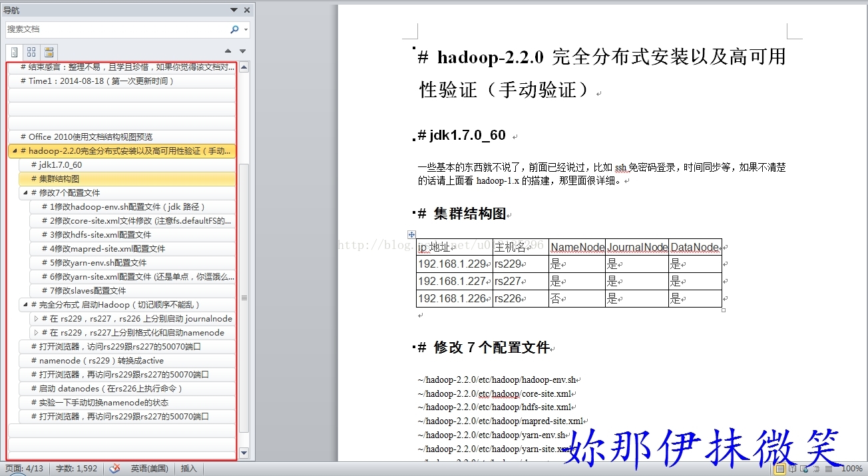Click 页面: 4/13 page indicator in status bar
The width and height of the screenshot is (868, 476).
pyautogui.click(x=24, y=469)
